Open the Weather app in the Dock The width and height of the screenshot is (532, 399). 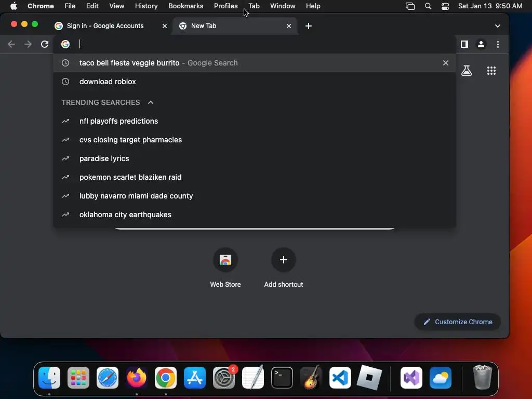(441, 378)
